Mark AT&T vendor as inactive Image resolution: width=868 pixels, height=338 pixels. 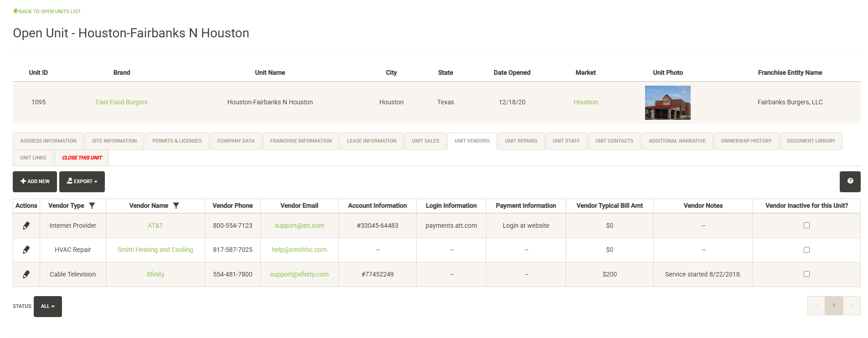tap(806, 225)
